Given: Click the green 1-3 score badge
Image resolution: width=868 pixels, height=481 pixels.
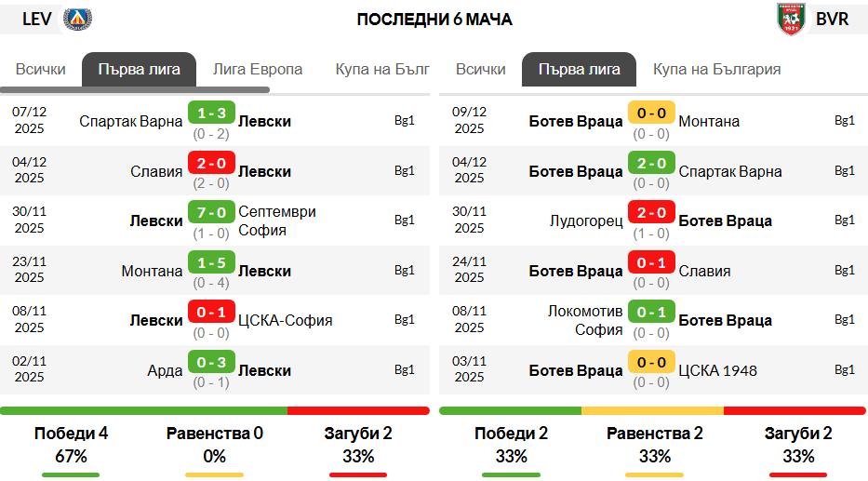Looking at the screenshot, I should (x=211, y=113).
